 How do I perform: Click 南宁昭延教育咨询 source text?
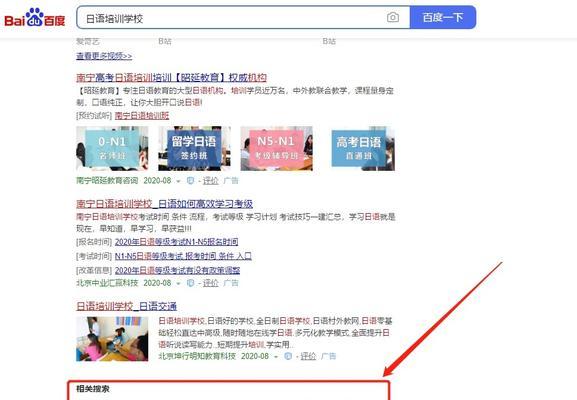point(107,181)
